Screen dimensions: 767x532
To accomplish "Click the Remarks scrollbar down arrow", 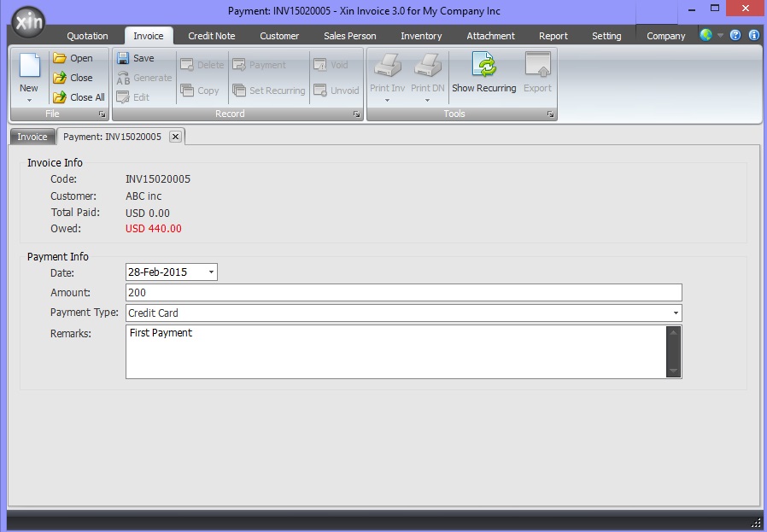I will (674, 371).
